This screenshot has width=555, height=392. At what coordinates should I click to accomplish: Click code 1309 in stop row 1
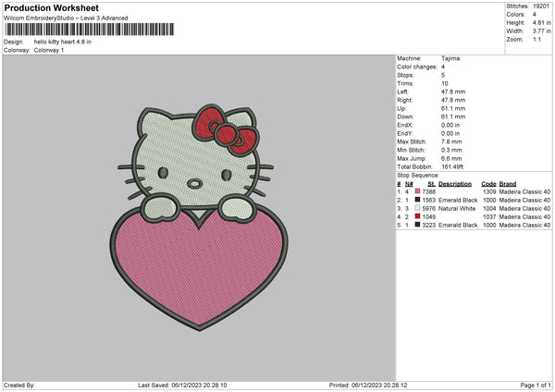coord(489,191)
